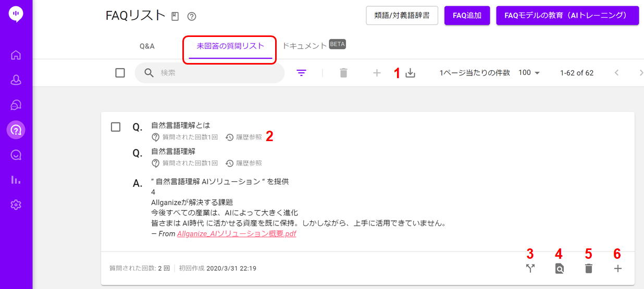Open the items-per-page 100 dropdown
Screen dimensions: 644x289
529,73
